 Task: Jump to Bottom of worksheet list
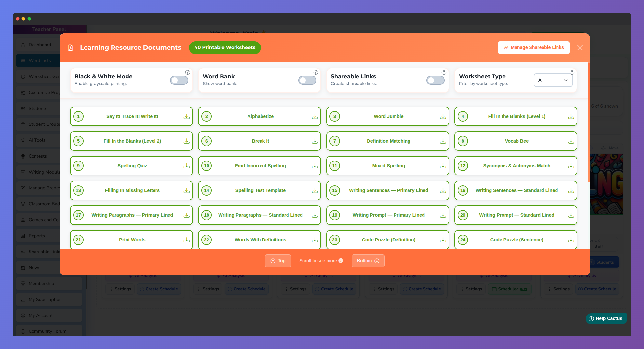(x=368, y=261)
